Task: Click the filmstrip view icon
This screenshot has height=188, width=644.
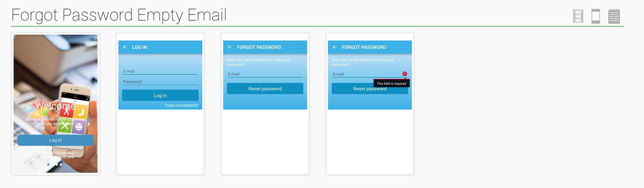Action: coord(578,16)
